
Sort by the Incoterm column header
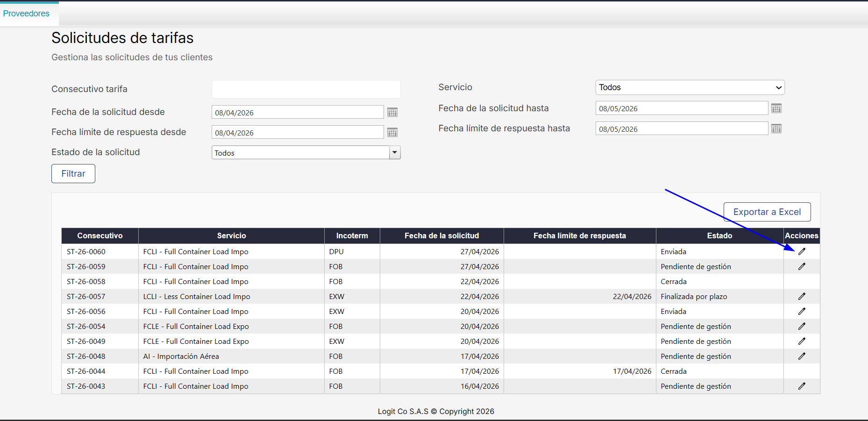(x=352, y=235)
